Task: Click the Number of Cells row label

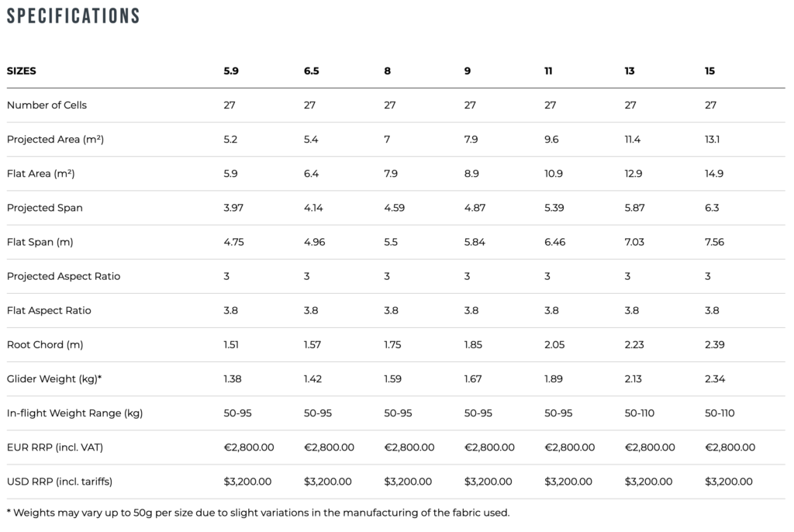Action: 47,105
